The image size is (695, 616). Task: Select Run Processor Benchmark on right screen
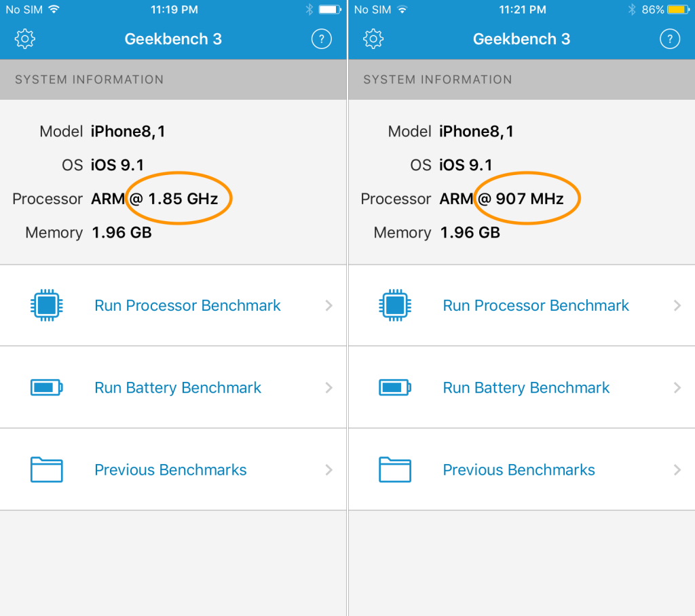click(536, 305)
